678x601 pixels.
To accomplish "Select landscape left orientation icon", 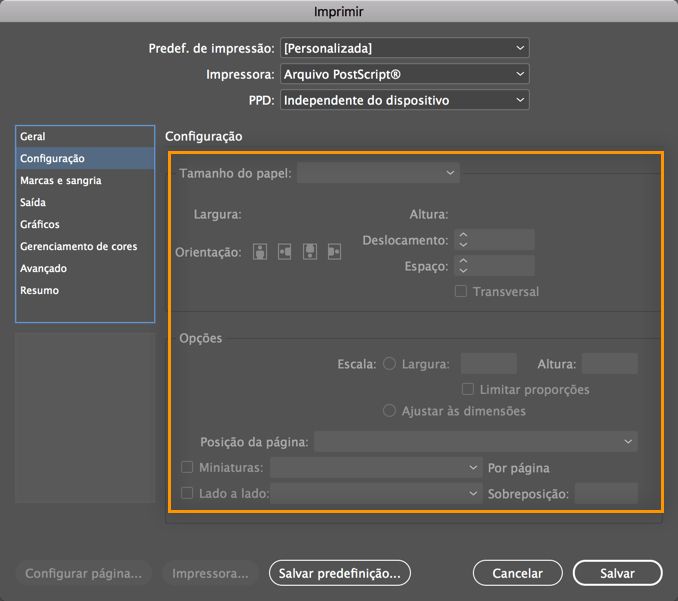I will pos(284,252).
